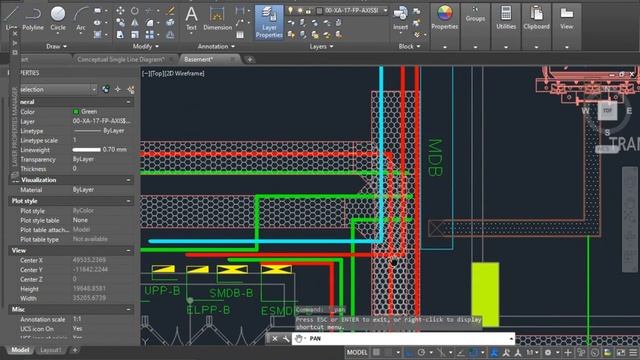The width and height of the screenshot is (640, 360).
Task: Expand the Block panel dropdown
Action: click(409, 47)
